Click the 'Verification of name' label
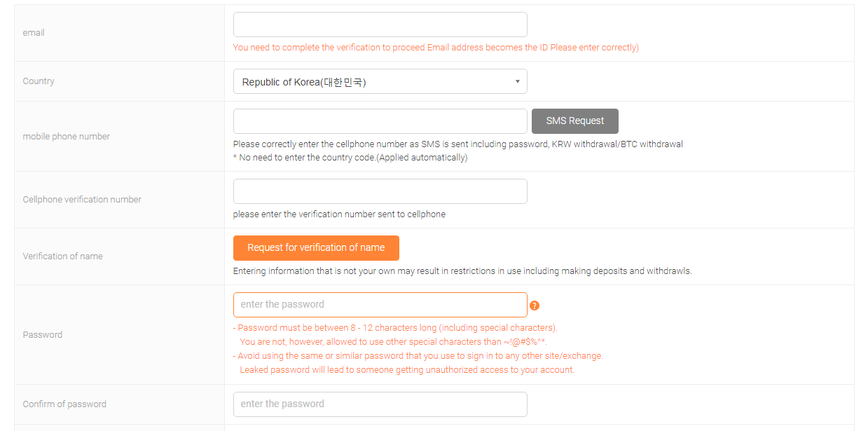Screen dimensions: 868x431 coord(62,256)
